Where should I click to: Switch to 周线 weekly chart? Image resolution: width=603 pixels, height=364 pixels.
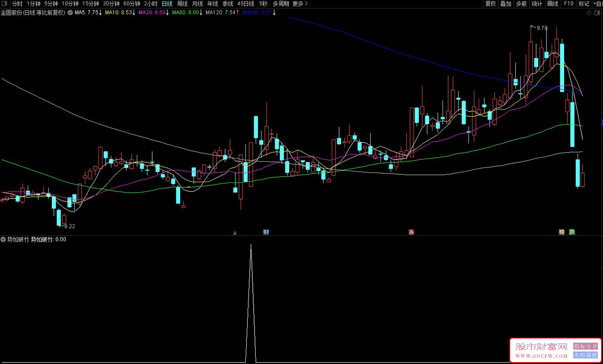(x=182, y=4)
